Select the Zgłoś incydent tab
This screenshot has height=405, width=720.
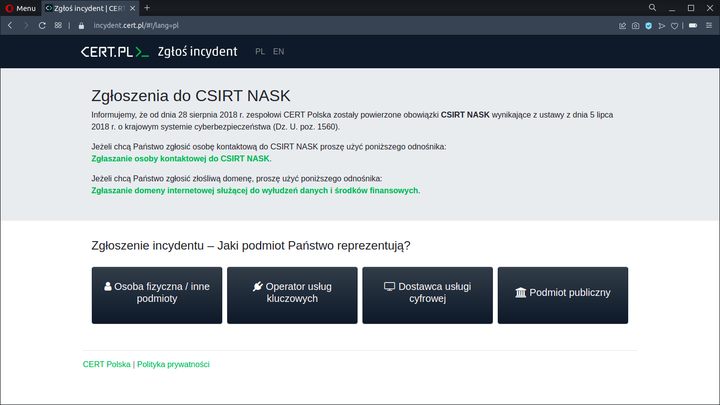(x=90, y=8)
